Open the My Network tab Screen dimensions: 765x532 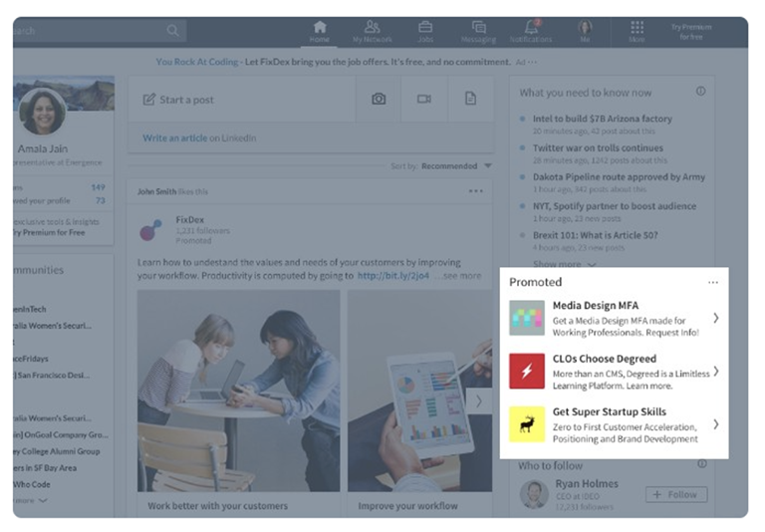point(372,32)
